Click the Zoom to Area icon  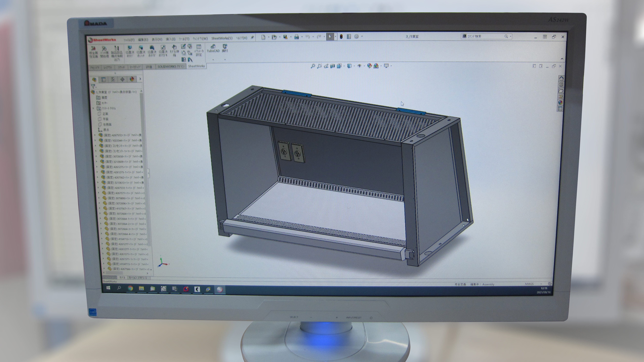coord(319,66)
